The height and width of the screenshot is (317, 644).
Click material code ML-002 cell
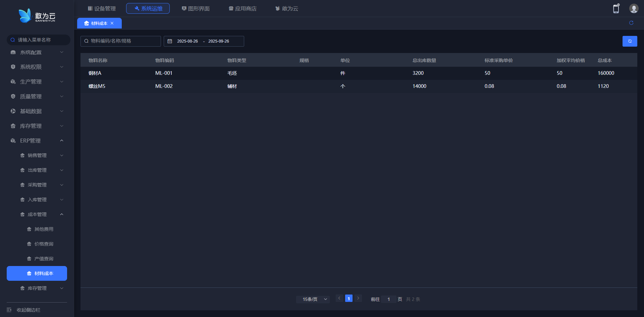coord(164,86)
